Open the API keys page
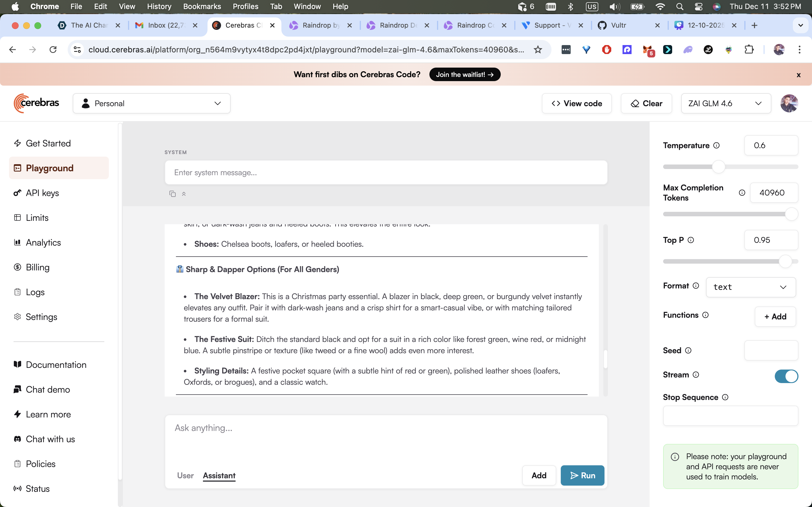812x507 pixels. 42,193
